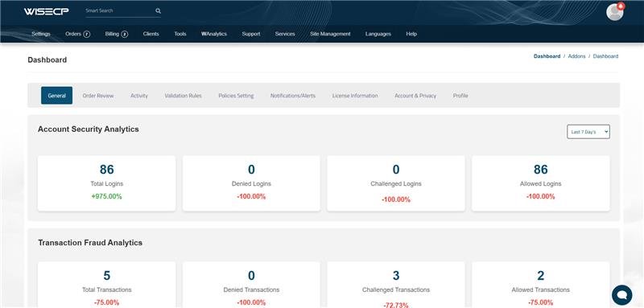Click the Transaction Fraud Analytics heading
644x308 pixels.
90,243
